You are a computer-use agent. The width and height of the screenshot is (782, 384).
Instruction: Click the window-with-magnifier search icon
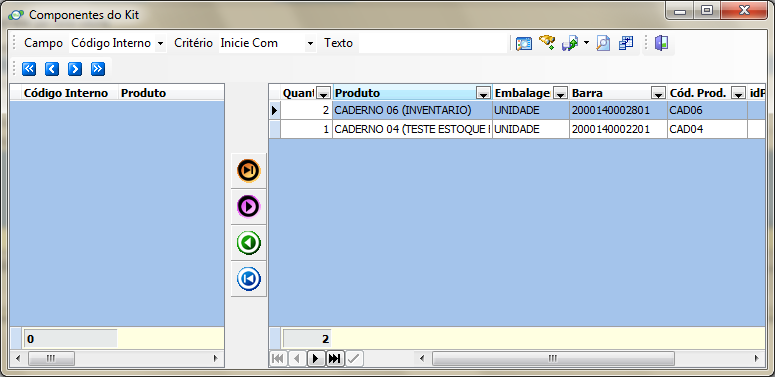524,43
